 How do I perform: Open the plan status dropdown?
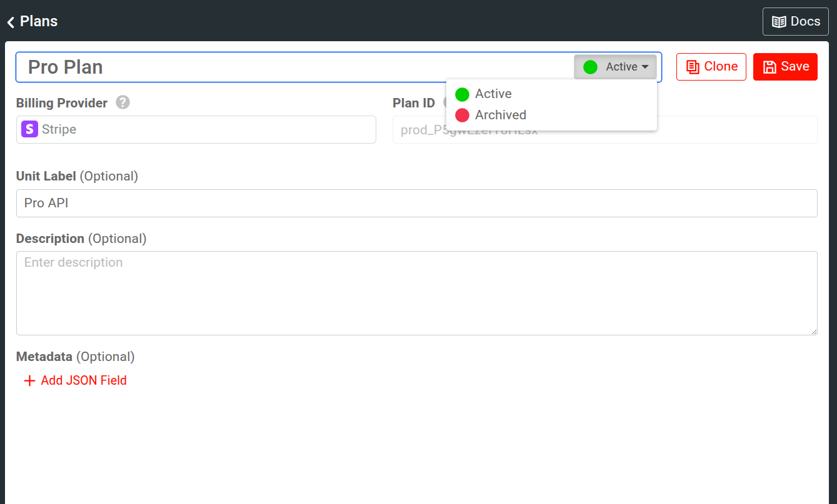tap(615, 66)
